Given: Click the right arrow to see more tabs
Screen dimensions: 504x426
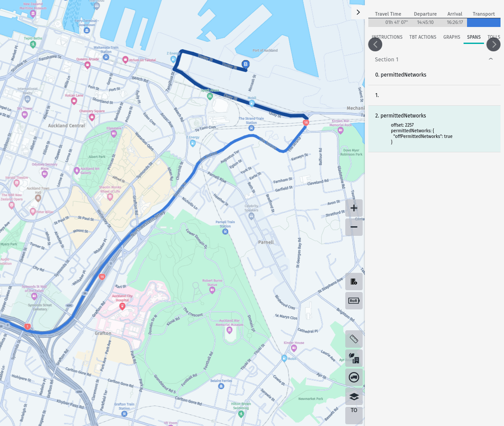Looking at the screenshot, I should coord(493,44).
